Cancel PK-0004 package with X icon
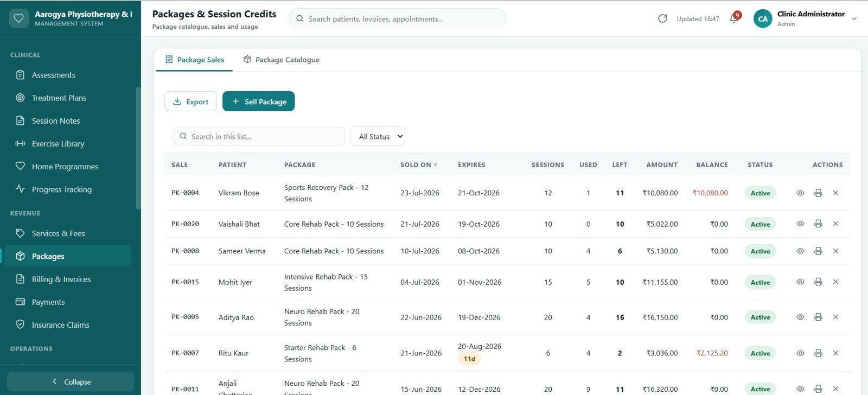This screenshot has height=395, width=868. 835,193
